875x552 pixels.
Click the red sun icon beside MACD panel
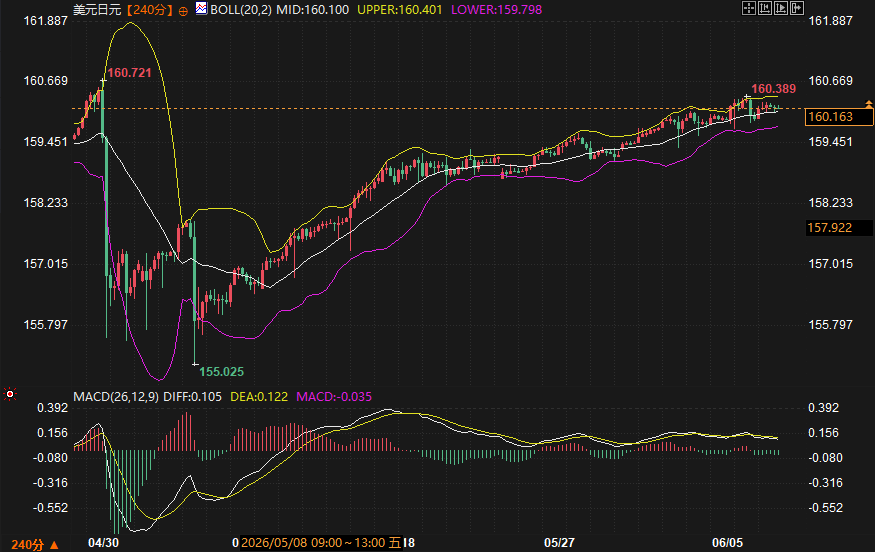(10, 395)
